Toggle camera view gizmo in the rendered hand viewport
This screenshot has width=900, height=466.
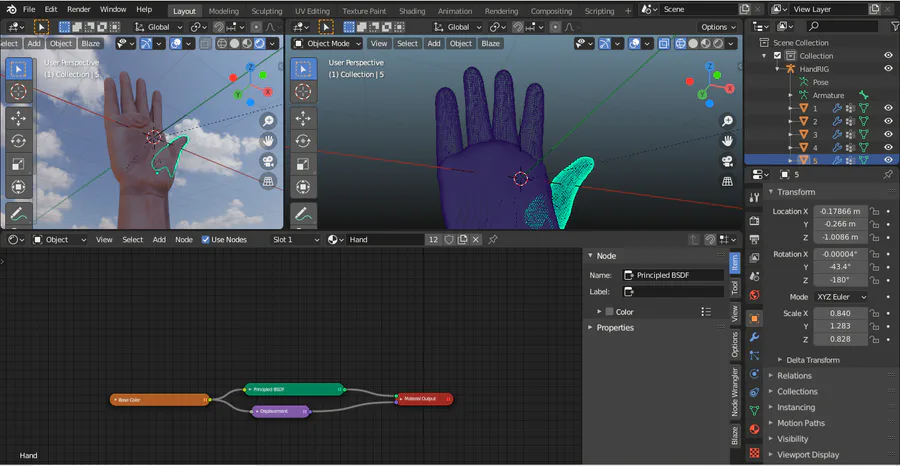267,161
